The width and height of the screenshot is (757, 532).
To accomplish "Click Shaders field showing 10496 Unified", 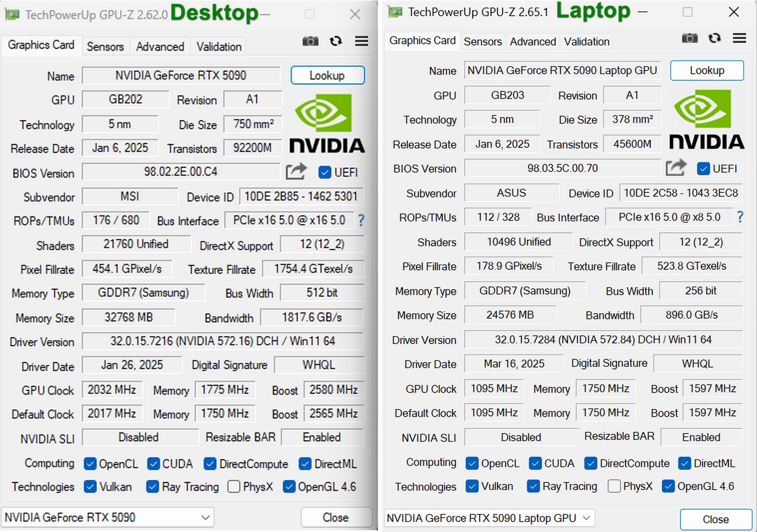I will point(519,242).
